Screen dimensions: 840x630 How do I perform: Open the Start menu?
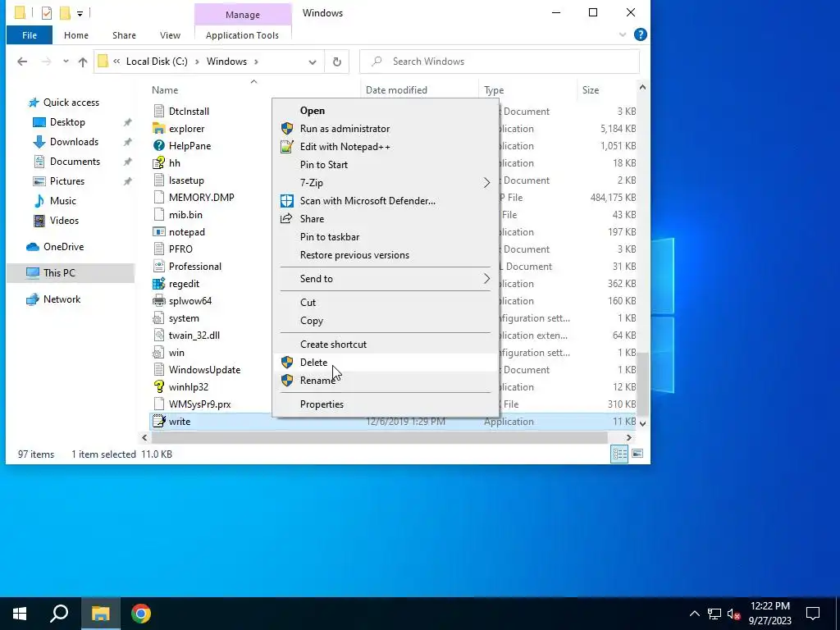[x=20, y=614]
